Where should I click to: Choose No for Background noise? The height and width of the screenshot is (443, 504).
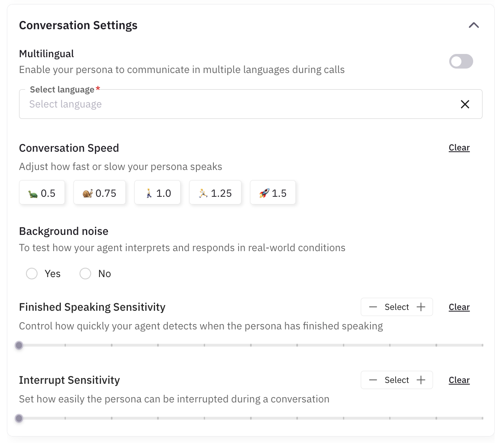tap(85, 273)
